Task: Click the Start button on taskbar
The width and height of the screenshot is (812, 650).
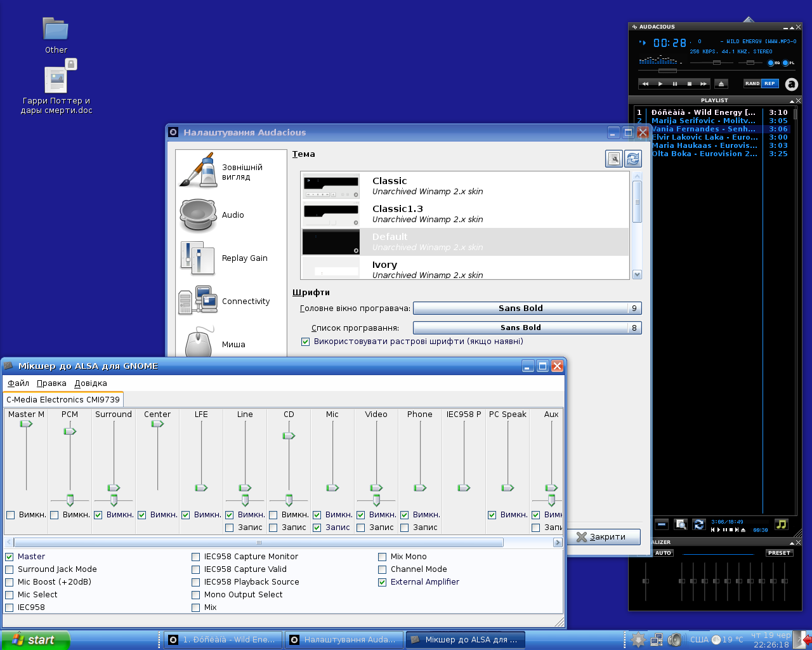Action: click(35, 640)
